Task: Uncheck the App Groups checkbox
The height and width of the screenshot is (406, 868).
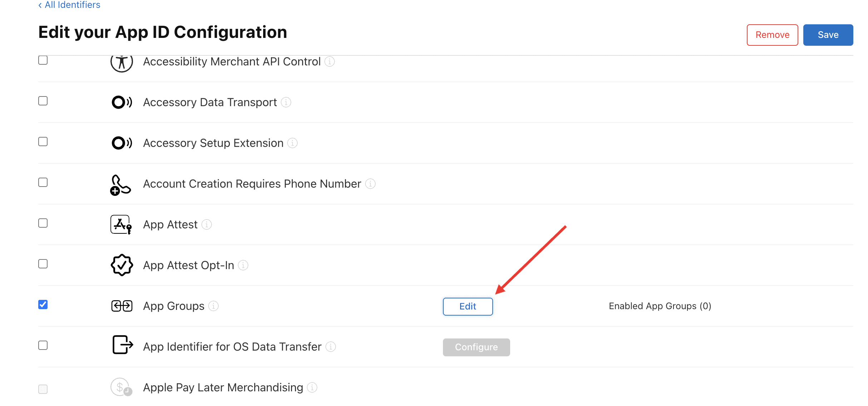Action: [x=43, y=304]
